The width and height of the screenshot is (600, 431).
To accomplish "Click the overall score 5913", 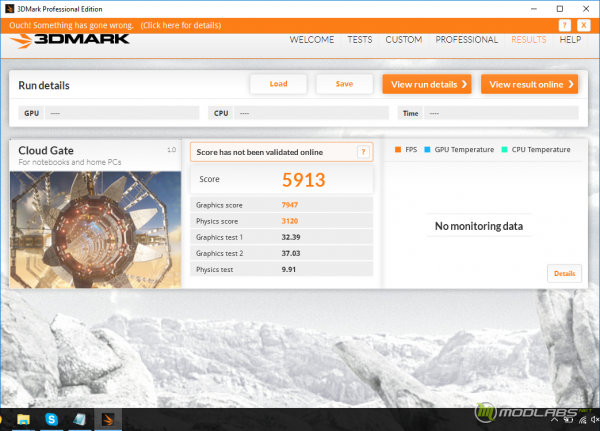I will click(x=304, y=180).
